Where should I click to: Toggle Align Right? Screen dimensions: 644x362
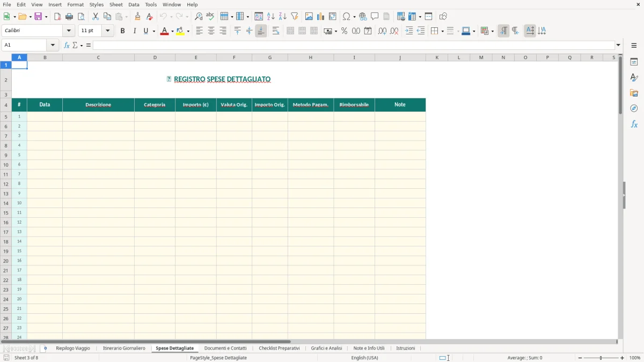point(223,31)
